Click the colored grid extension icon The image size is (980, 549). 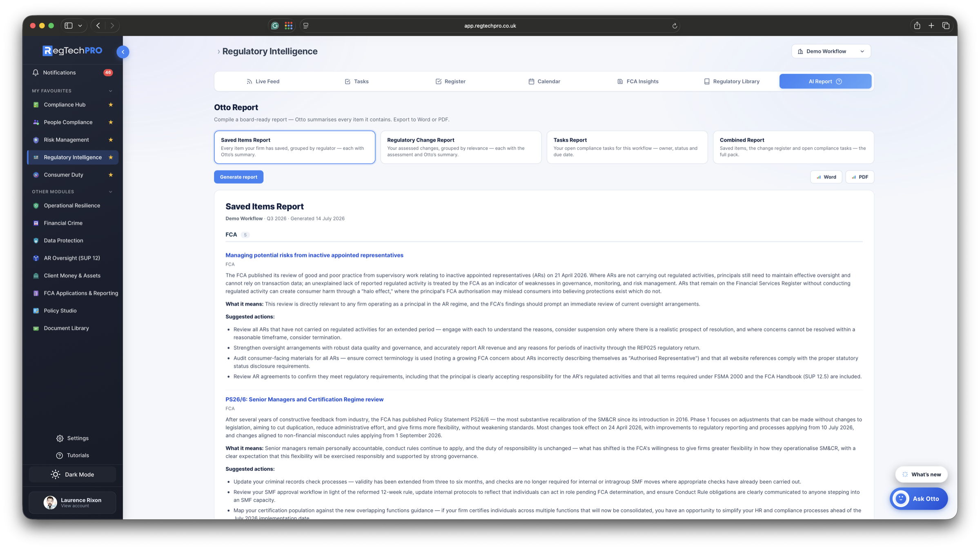click(289, 25)
